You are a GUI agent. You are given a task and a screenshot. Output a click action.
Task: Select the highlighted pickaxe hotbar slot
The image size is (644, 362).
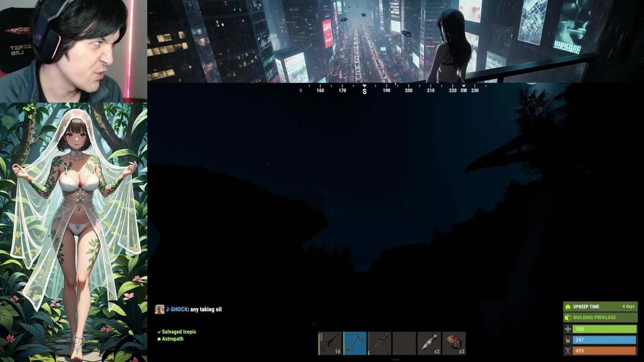coord(355,343)
